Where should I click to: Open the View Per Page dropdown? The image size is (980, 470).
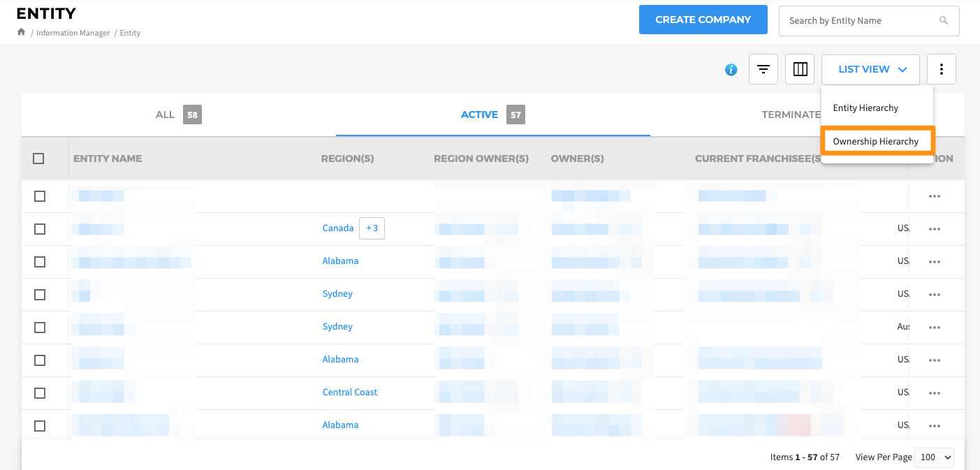click(933, 457)
